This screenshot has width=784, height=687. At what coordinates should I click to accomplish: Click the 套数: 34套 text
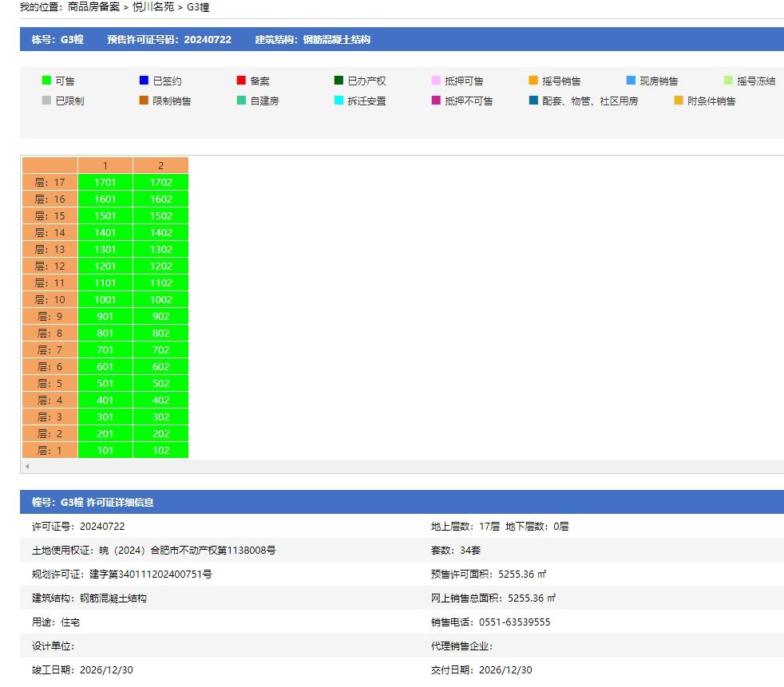456,550
